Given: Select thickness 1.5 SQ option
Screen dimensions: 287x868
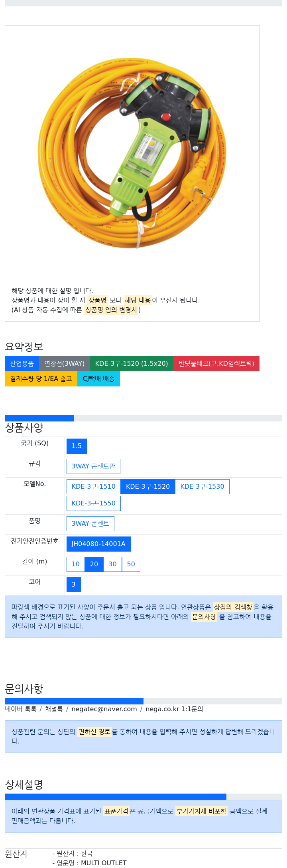Looking at the screenshot, I should click(77, 446).
